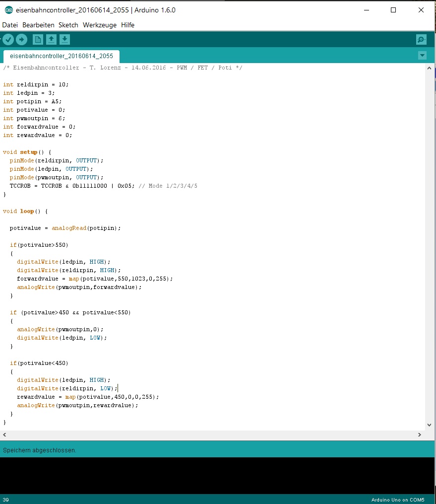
Task: Click the Open sketch up-arrow icon
Action: pos(51,40)
